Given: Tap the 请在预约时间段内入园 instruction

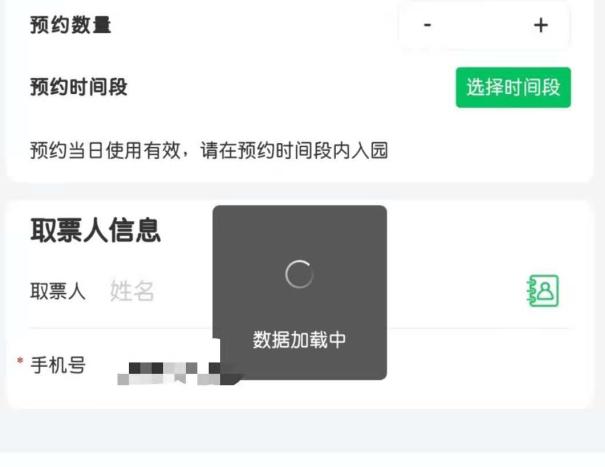Looking at the screenshot, I should click(x=294, y=150).
